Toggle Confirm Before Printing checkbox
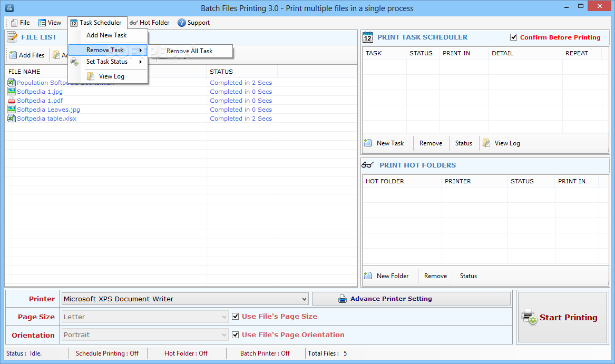Screen dimensions: 615x364 pyautogui.click(x=513, y=37)
